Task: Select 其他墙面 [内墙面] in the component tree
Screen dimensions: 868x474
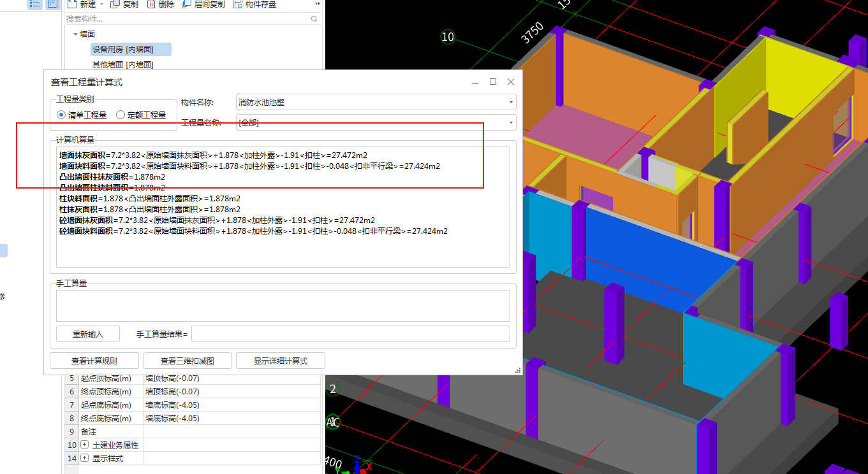Action: [x=123, y=64]
